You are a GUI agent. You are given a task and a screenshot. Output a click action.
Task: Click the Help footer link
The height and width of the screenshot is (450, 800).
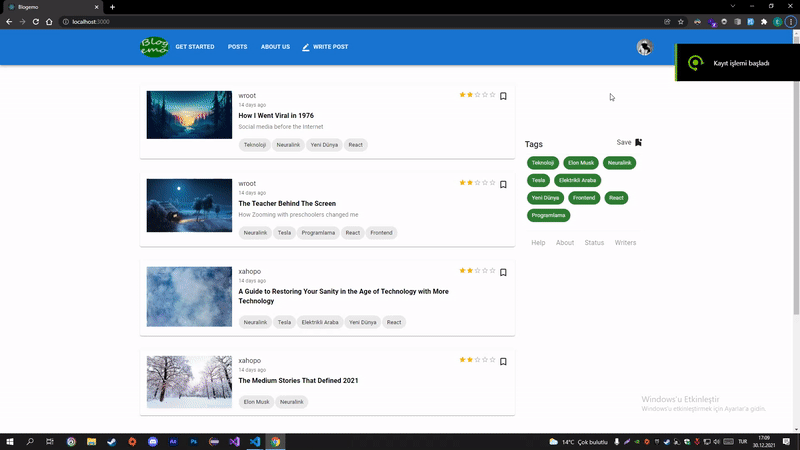pyautogui.click(x=538, y=242)
